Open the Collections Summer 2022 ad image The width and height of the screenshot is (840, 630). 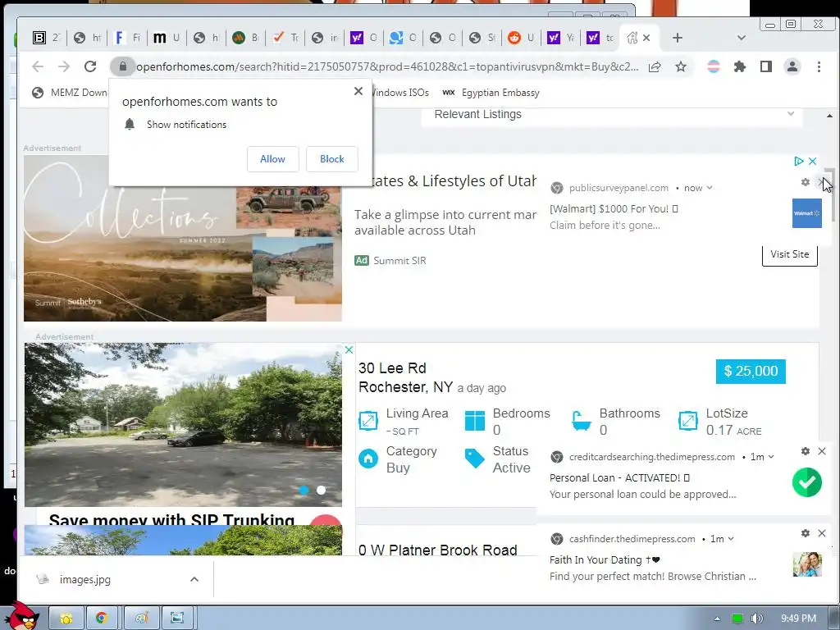pos(183,239)
